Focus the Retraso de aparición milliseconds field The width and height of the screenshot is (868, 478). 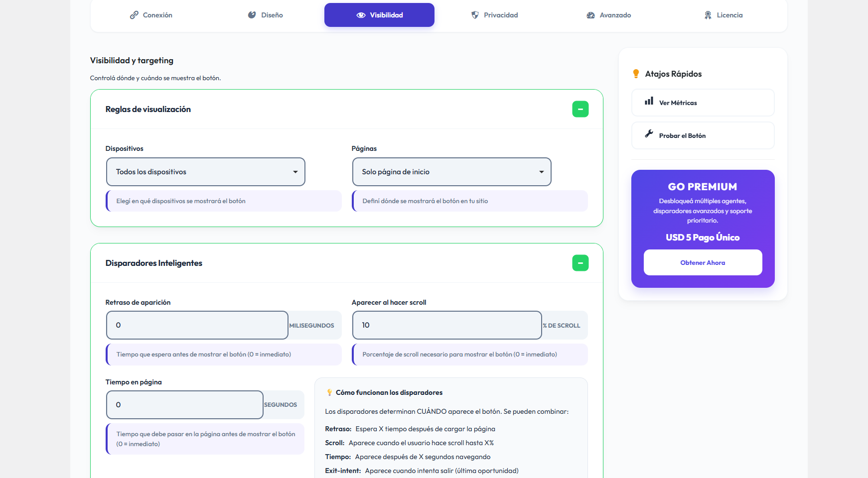click(197, 325)
